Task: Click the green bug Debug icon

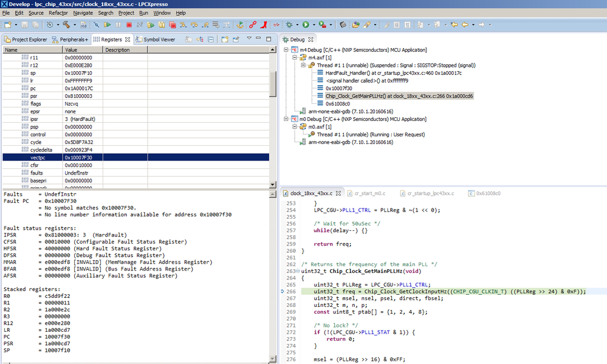Action: pyautogui.click(x=290, y=25)
